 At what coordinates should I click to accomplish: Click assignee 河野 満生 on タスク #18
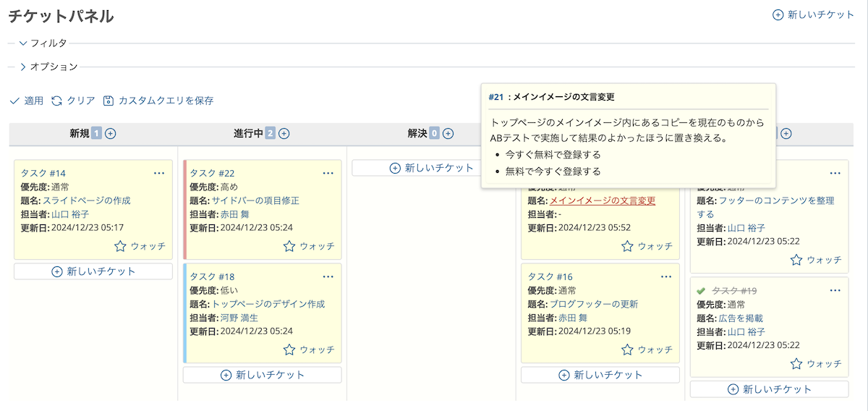click(239, 318)
